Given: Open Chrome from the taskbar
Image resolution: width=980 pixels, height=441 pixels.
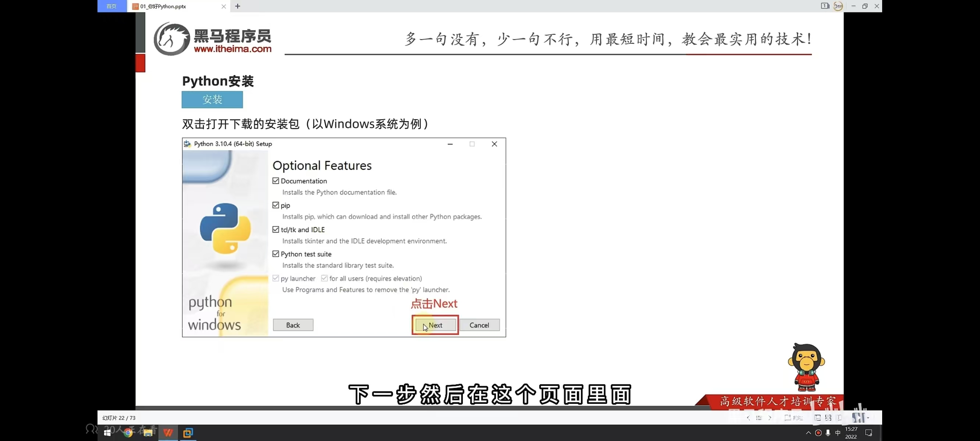Looking at the screenshot, I should pyautogui.click(x=128, y=433).
